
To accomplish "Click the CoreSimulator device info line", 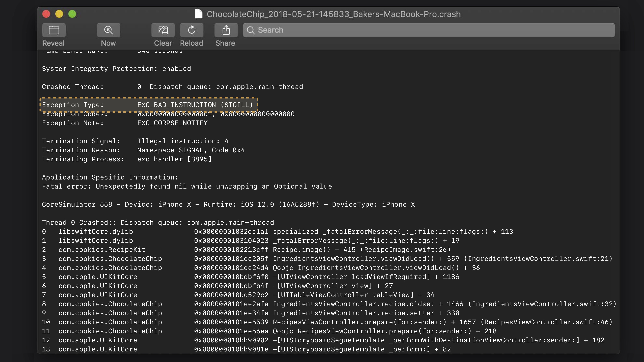I will (228, 204).
